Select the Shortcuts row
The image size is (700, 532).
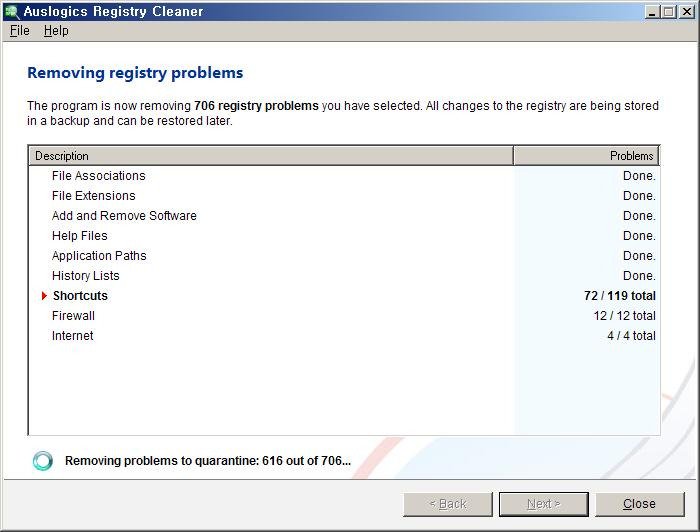pos(344,296)
